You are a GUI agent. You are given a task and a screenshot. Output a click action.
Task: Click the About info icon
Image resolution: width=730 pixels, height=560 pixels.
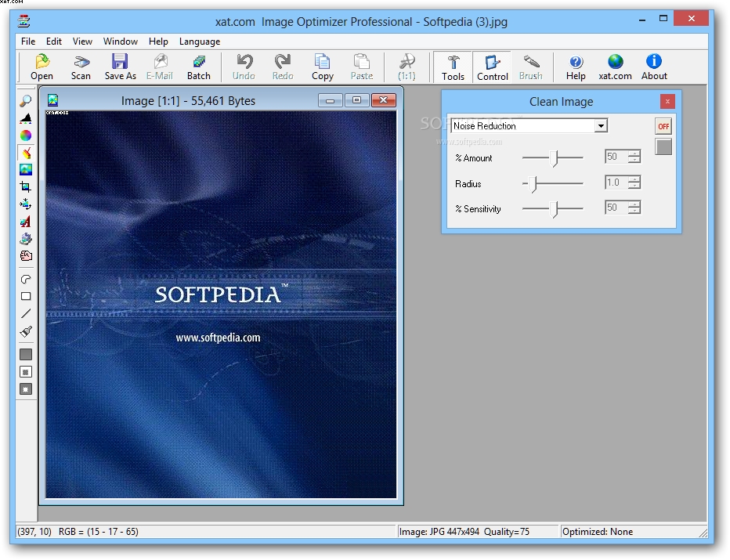tap(654, 61)
